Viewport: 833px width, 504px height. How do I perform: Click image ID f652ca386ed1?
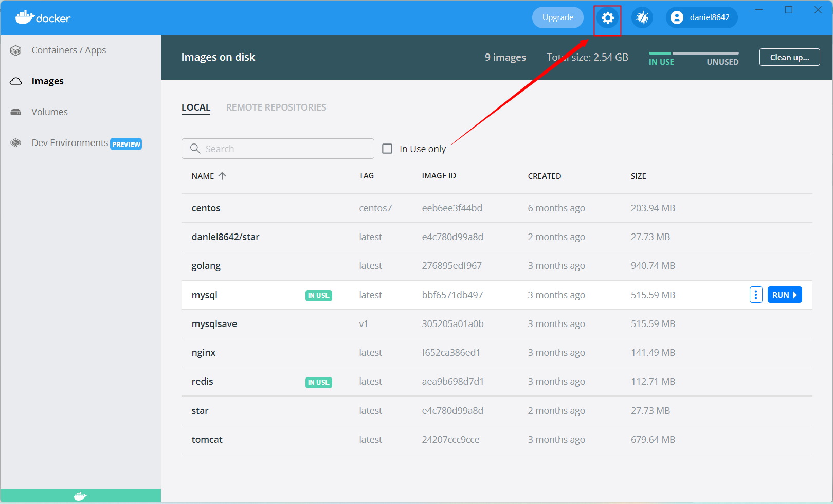(x=451, y=353)
